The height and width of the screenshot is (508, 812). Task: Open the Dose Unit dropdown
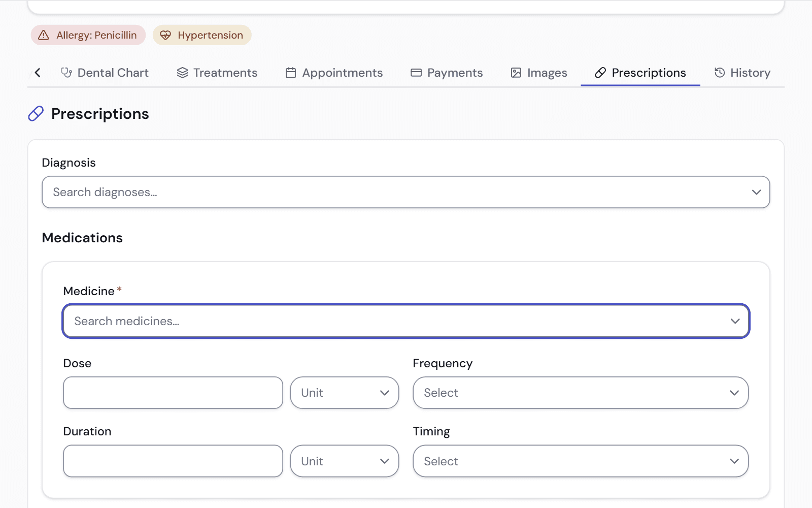tap(345, 393)
